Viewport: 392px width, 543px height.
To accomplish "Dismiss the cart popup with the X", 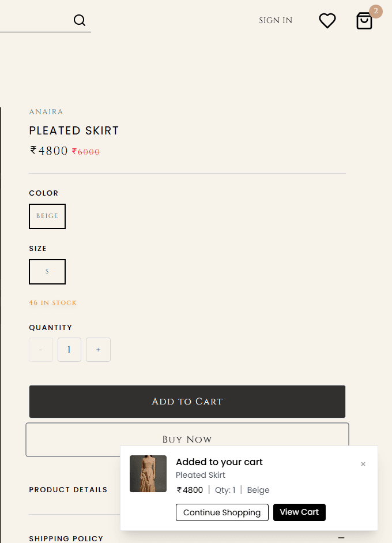I will pyautogui.click(x=363, y=464).
